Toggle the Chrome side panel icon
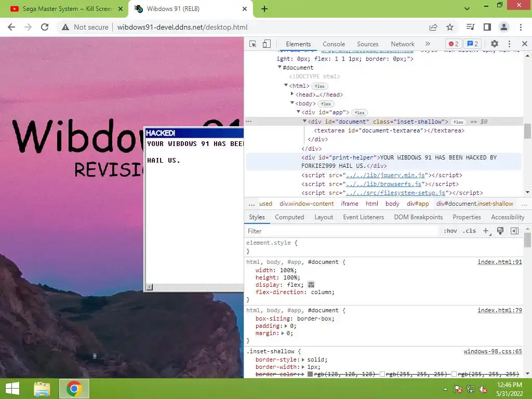Screen dimensions: 532x399 [487, 27]
